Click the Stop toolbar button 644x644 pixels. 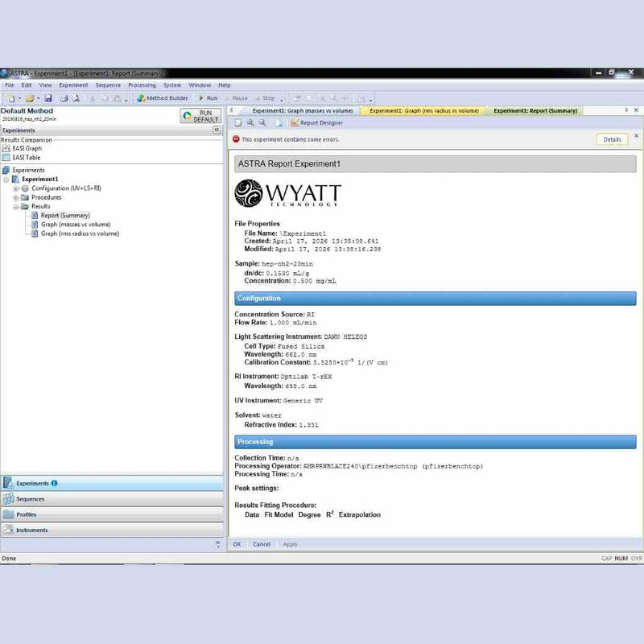pyautogui.click(x=266, y=98)
